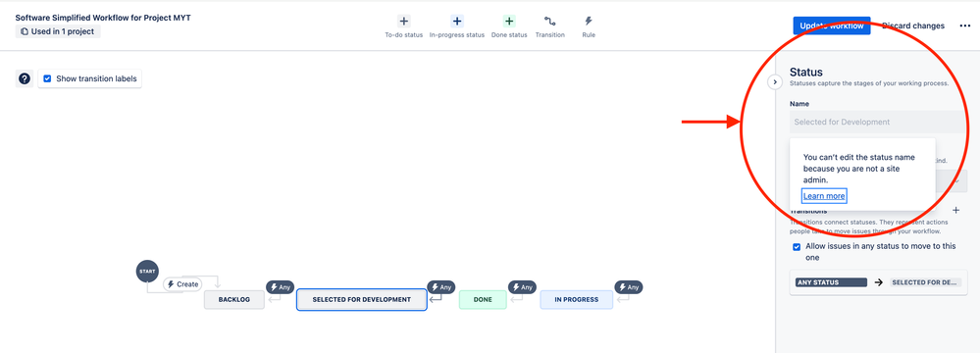Screen dimensions: 980x353
Task: Select the DONE status box
Action: coord(483,299)
